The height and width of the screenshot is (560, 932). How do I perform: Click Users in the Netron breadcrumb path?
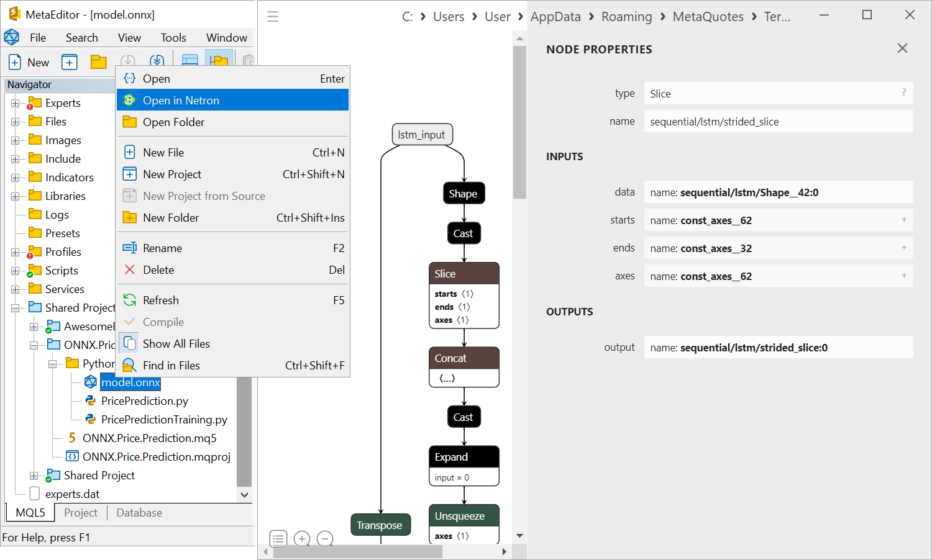449,17
